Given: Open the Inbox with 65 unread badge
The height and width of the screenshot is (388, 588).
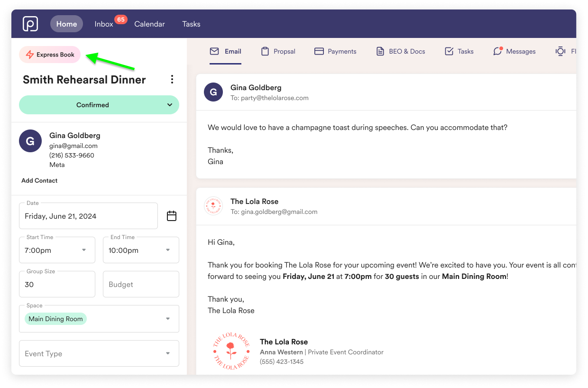Looking at the screenshot, I should (x=104, y=24).
